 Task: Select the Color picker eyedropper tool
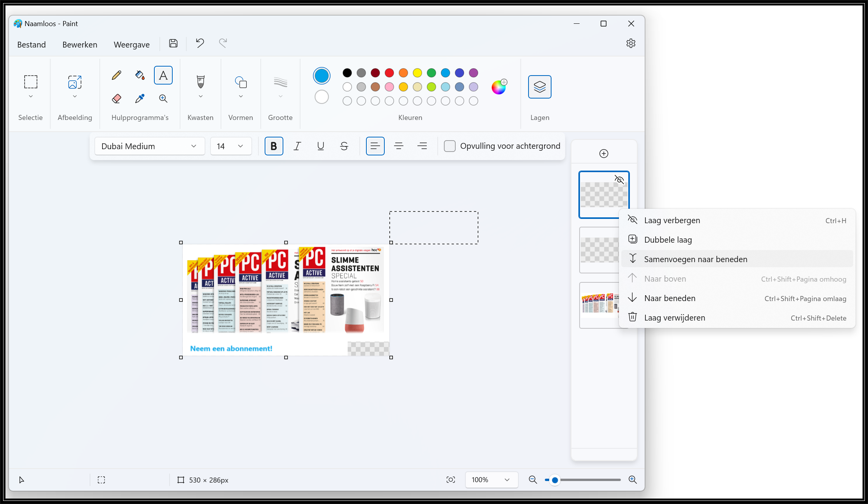coord(140,99)
